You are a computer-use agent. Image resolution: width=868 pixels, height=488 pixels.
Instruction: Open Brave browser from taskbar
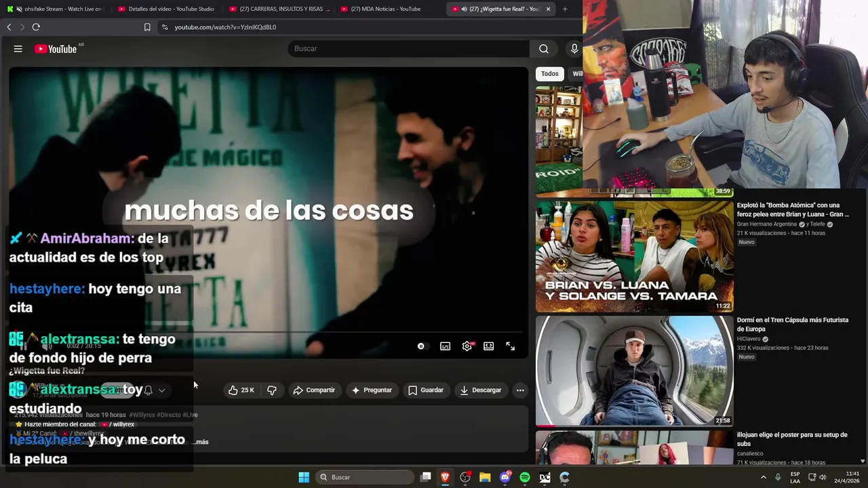click(x=446, y=477)
